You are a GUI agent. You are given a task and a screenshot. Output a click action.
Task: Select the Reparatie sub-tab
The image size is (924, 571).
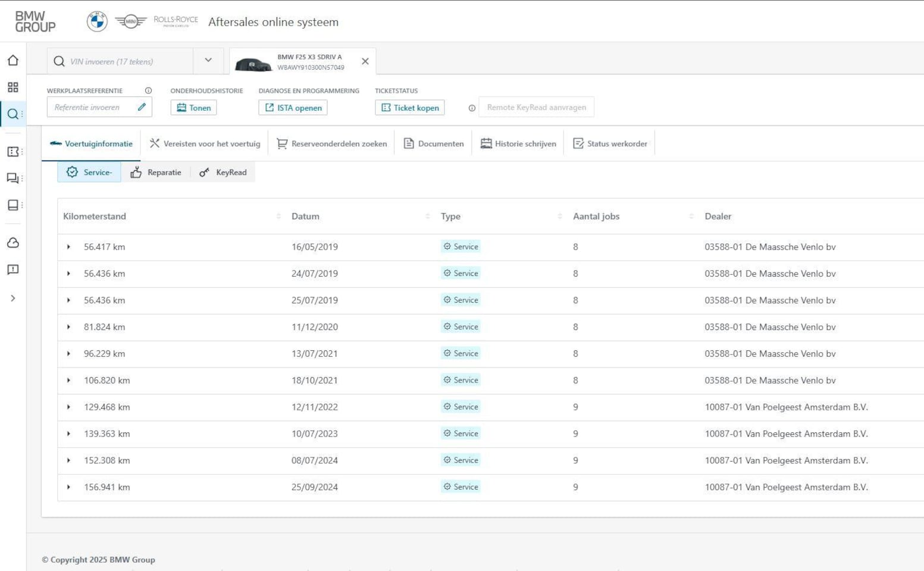(156, 172)
